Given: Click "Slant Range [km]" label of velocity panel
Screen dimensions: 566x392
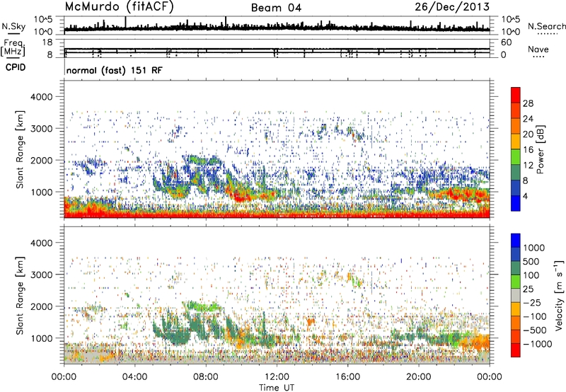Looking at the screenshot, I should click(20, 296).
